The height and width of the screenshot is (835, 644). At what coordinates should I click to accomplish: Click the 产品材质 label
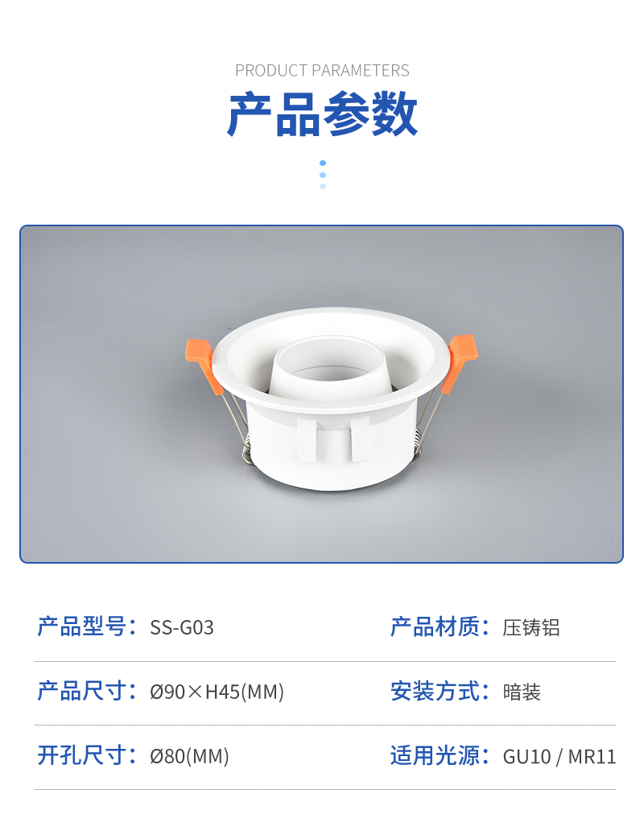coord(440,626)
